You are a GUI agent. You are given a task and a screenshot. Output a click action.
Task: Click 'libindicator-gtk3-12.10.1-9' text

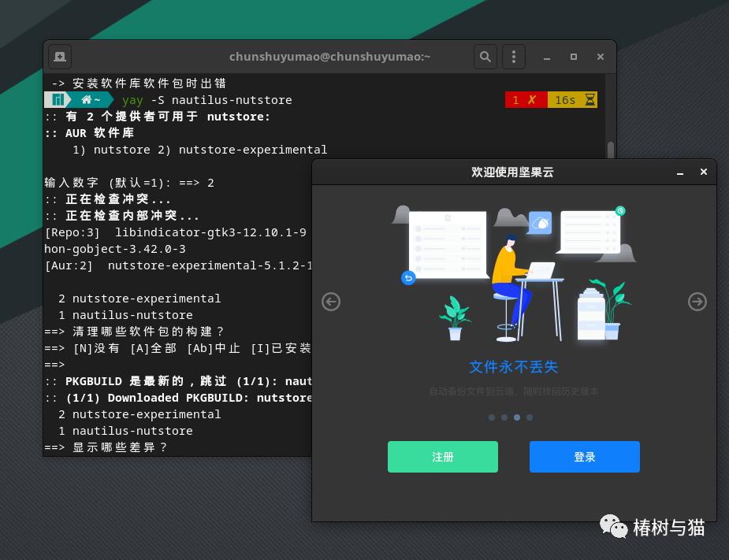click(210, 232)
